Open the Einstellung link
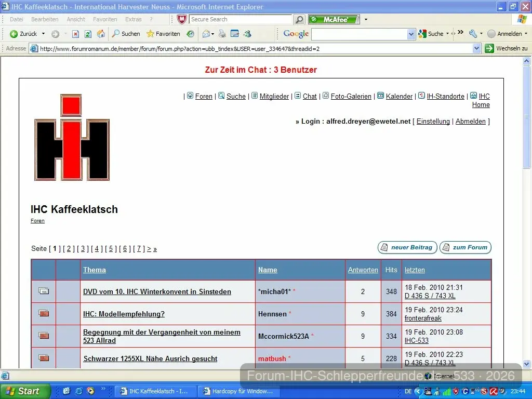This screenshot has height=399, width=532. (433, 121)
